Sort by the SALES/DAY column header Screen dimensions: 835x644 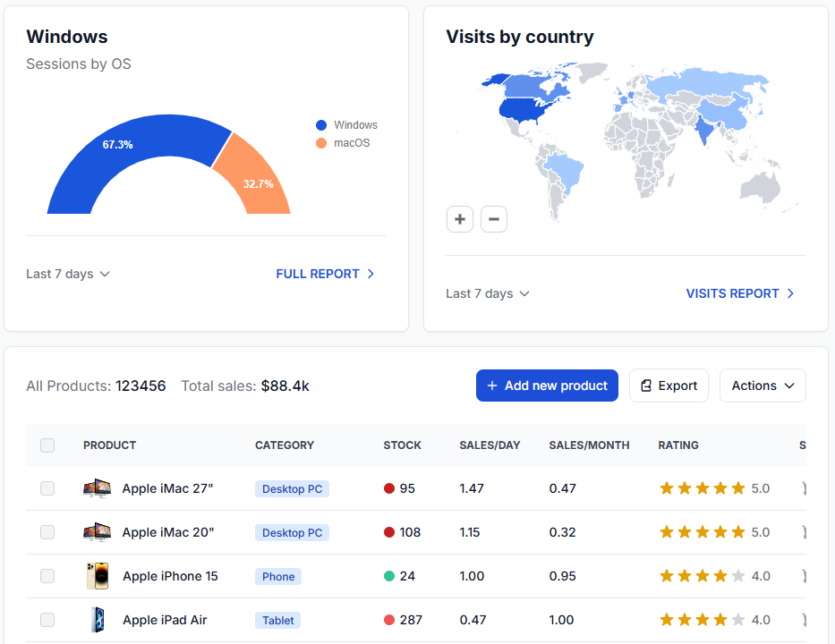tap(490, 445)
